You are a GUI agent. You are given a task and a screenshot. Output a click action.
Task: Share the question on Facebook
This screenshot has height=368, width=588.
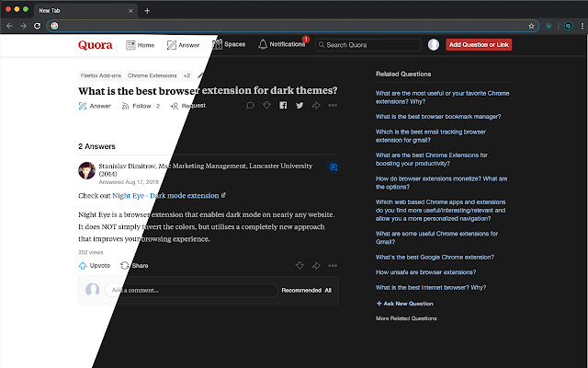click(283, 106)
